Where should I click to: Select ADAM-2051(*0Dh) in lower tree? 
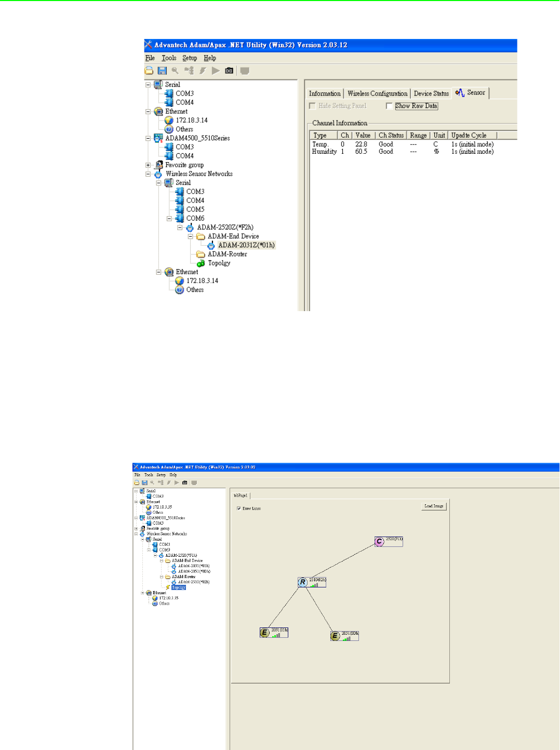tap(194, 571)
